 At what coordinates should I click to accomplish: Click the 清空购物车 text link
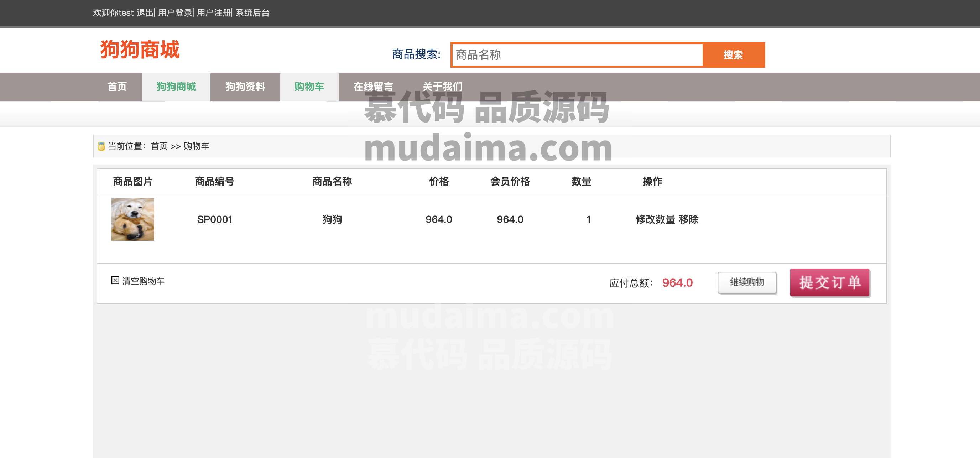point(144,281)
